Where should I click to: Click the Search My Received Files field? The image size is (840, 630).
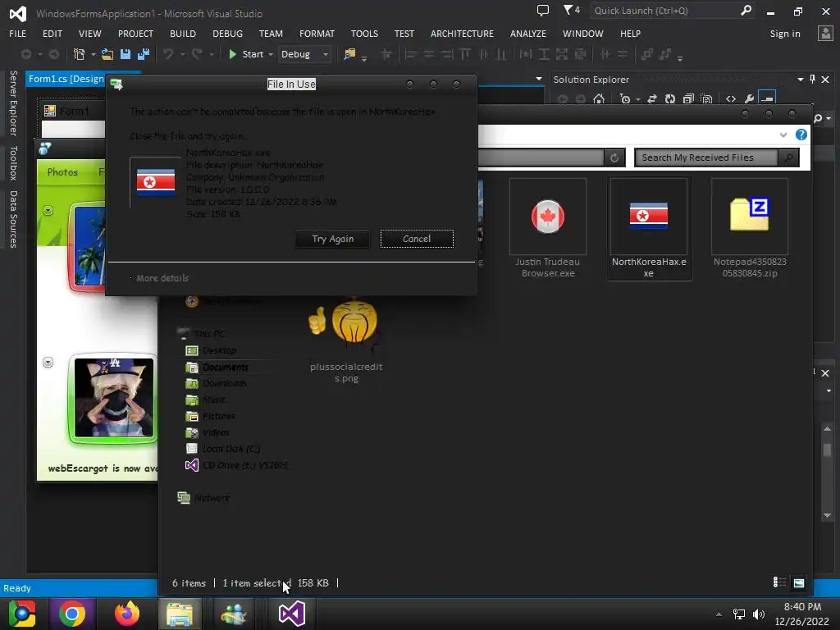[706, 157]
